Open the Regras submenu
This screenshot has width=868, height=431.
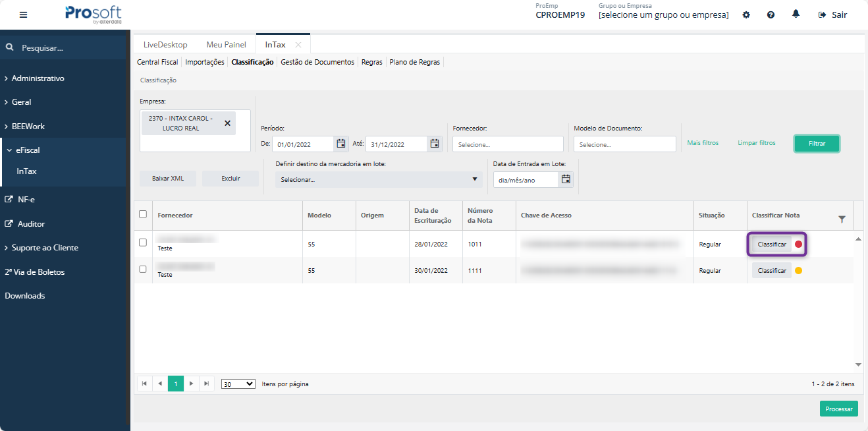coord(372,62)
